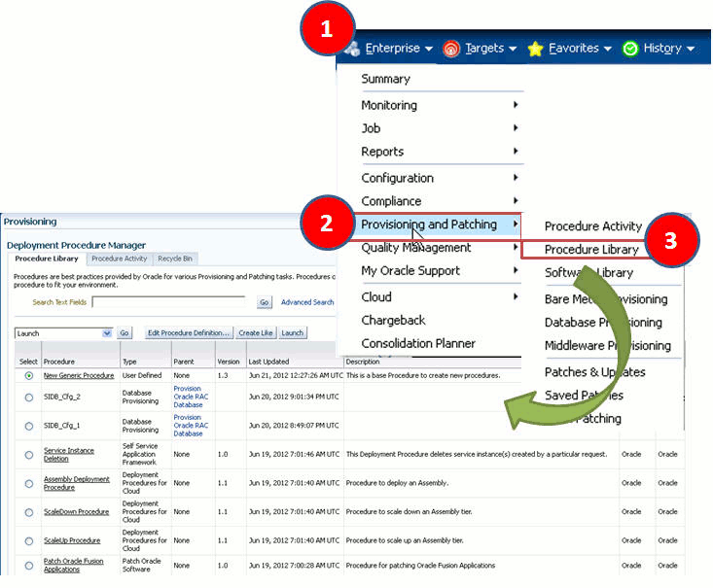Choose Procedure Library in submenu
713x588 pixels.
pos(591,250)
